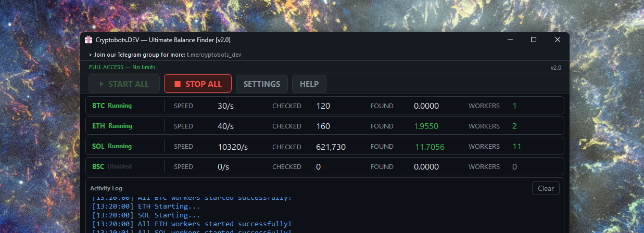
Task: Clear the Activity Log
Action: pyautogui.click(x=546, y=188)
